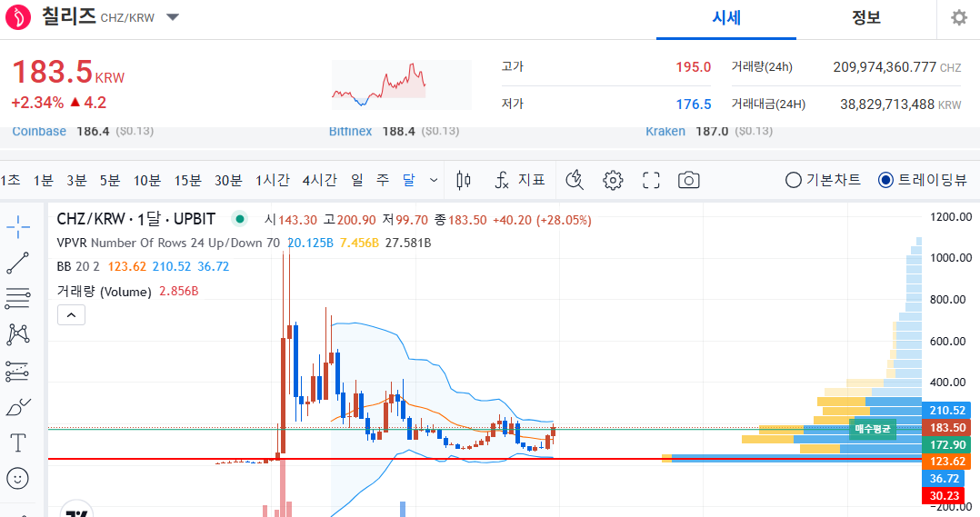
Task: Click the 172.90 green price label
Action: click(x=946, y=444)
